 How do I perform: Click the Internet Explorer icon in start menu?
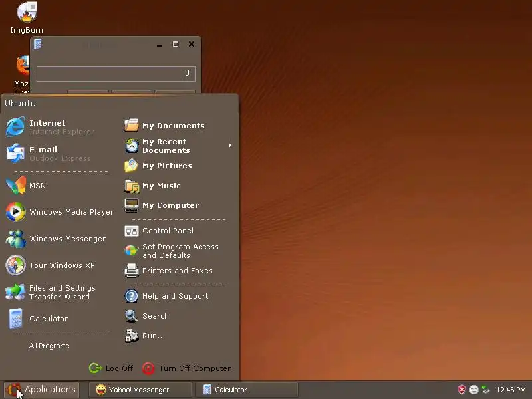[15, 127]
